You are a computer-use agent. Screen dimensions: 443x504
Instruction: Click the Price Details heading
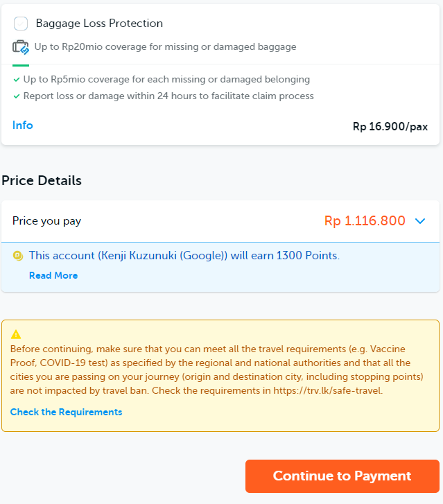42,180
